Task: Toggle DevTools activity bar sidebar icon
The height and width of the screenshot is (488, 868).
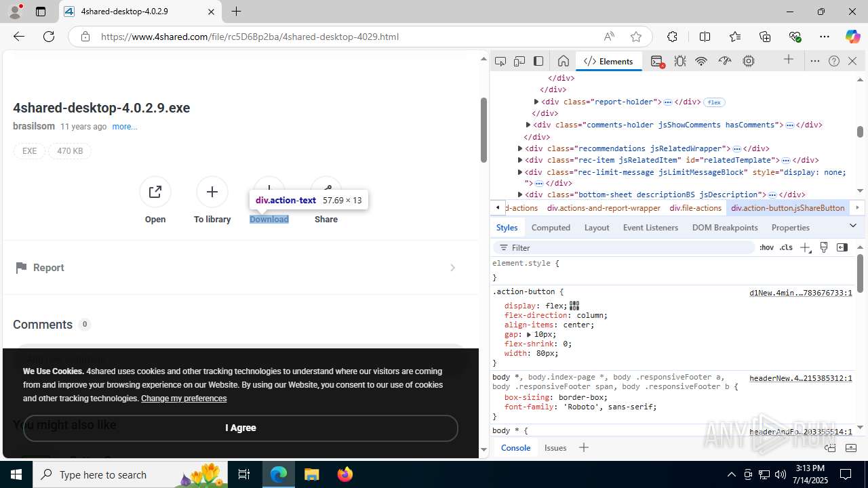Action: [x=538, y=61]
